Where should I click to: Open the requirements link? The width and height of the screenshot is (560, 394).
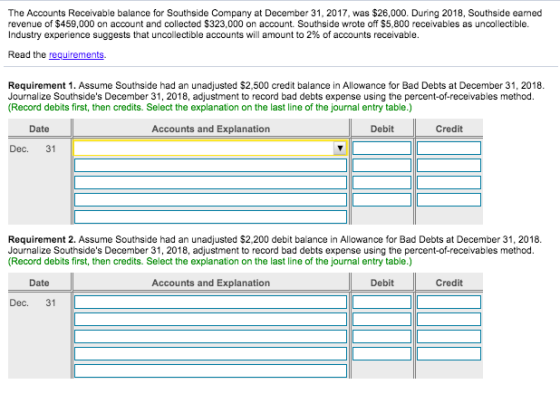tap(76, 55)
